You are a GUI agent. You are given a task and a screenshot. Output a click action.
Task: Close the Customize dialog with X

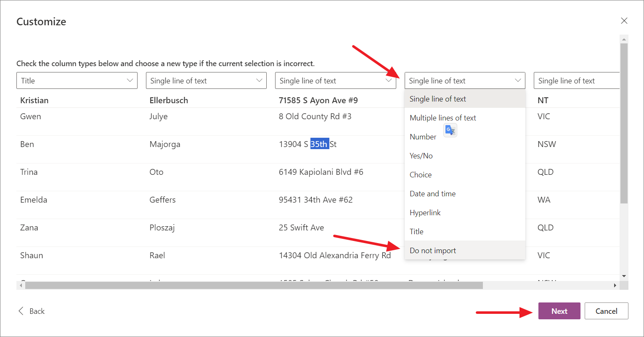point(624,21)
